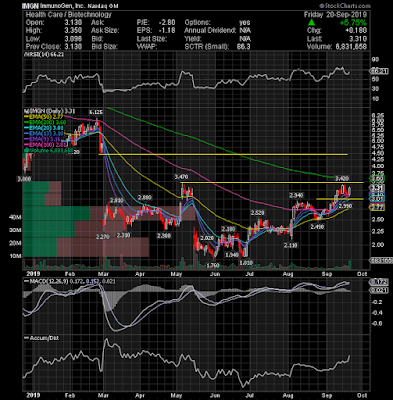Click the High value 3.350
This screenshot has height=400, width=393.
tap(72, 31)
